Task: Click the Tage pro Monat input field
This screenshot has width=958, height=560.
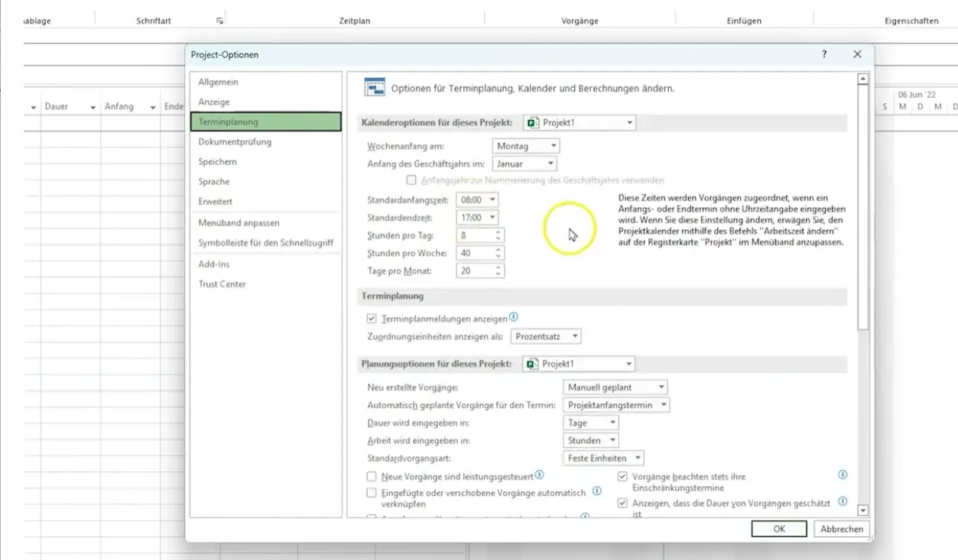Action: click(474, 271)
